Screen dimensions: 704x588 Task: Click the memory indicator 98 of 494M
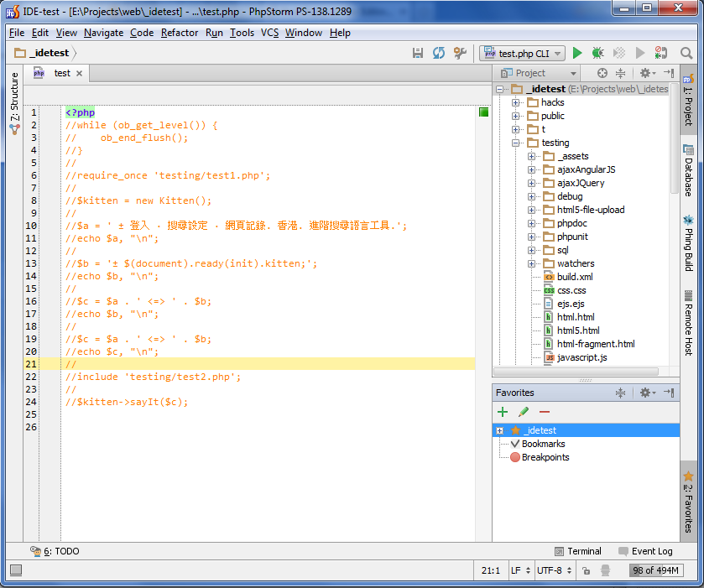(x=656, y=570)
